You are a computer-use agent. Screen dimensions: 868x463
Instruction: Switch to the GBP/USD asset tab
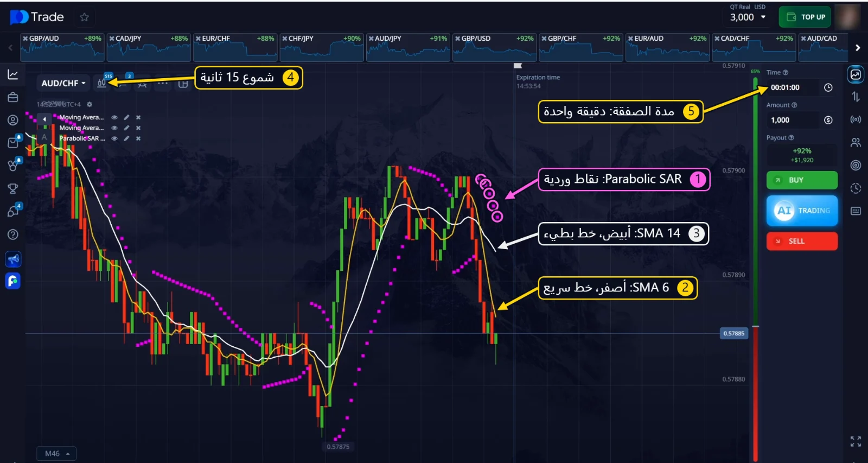click(x=495, y=47)
